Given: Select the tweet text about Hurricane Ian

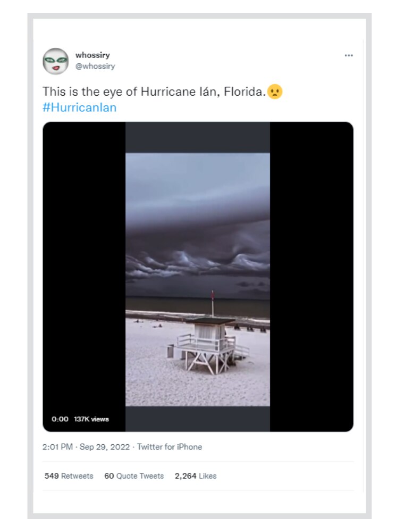Looking at the screenshot, I should (x=153, y=92).
